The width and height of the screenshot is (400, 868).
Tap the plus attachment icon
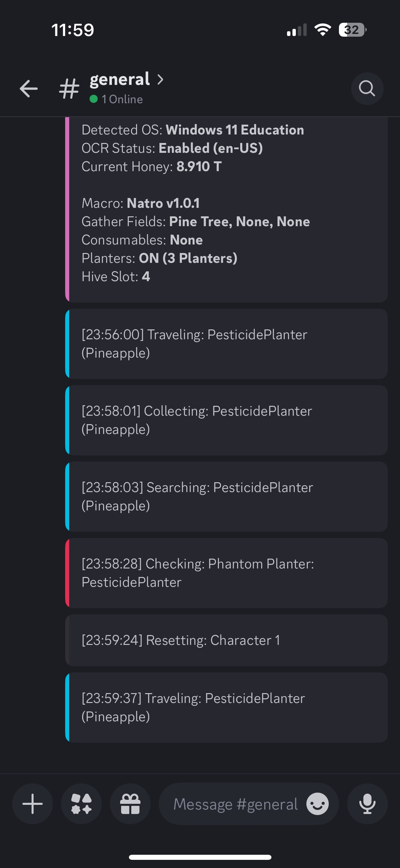(33, 804)
